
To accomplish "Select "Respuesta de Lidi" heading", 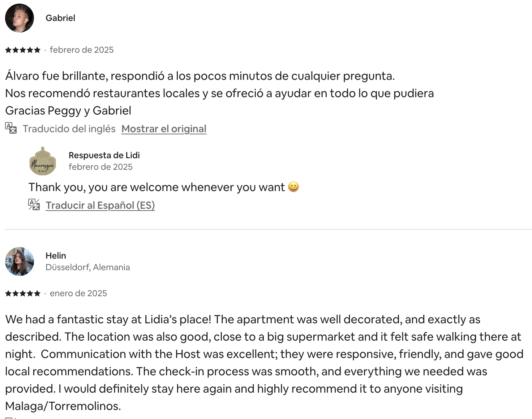I will 104,155.
